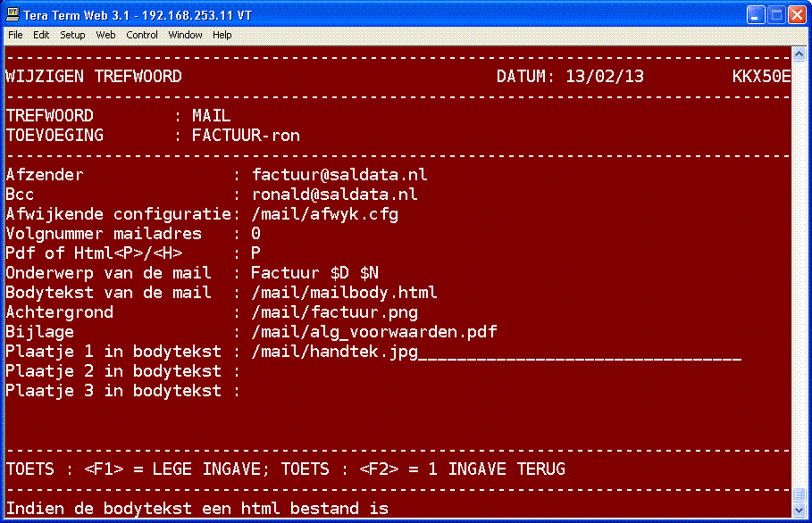Maximize the Tera Term window
The image size is (812, 523).
[776, 14]
